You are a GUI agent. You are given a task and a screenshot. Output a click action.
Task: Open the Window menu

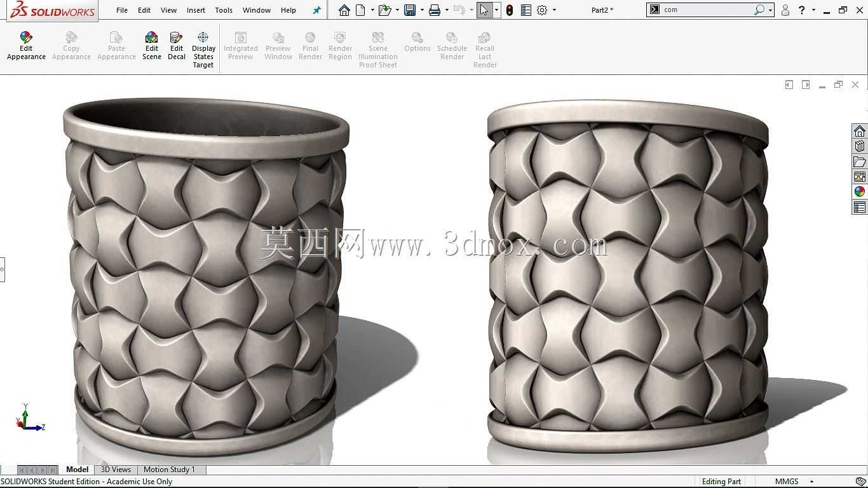point(257,10)
